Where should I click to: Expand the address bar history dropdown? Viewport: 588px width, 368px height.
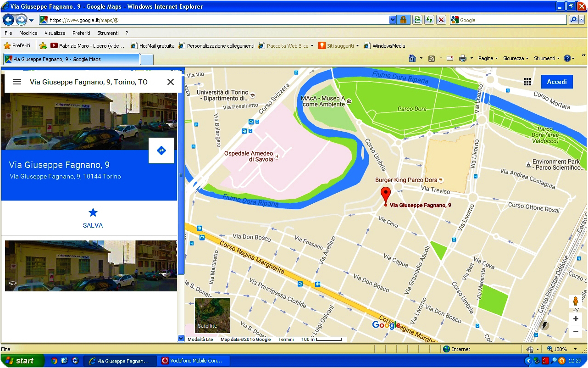point(393,20)
